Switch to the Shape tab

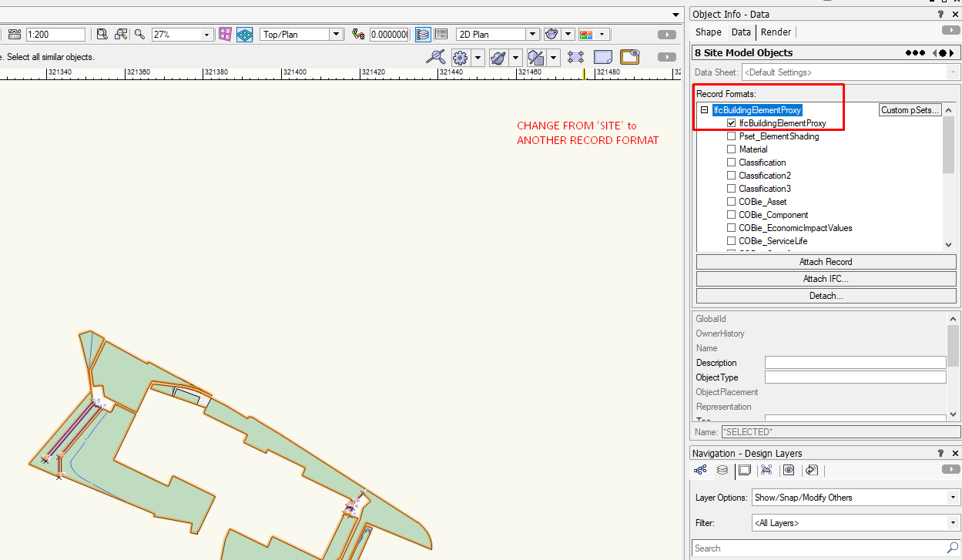708,32
